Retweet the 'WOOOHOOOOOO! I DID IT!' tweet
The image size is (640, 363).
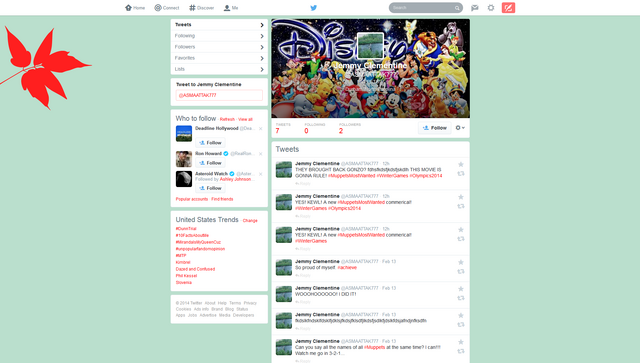(x=461, y=298)
